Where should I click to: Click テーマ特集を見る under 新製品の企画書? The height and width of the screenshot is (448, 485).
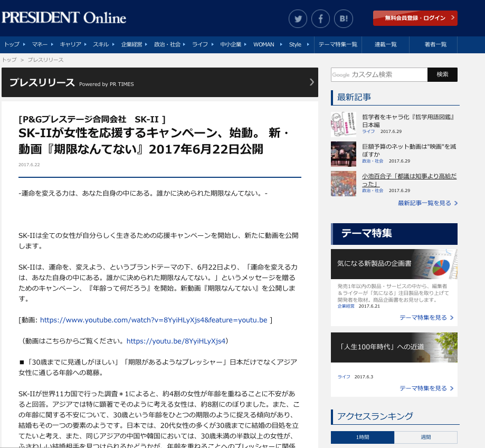(x=426, y=318)
